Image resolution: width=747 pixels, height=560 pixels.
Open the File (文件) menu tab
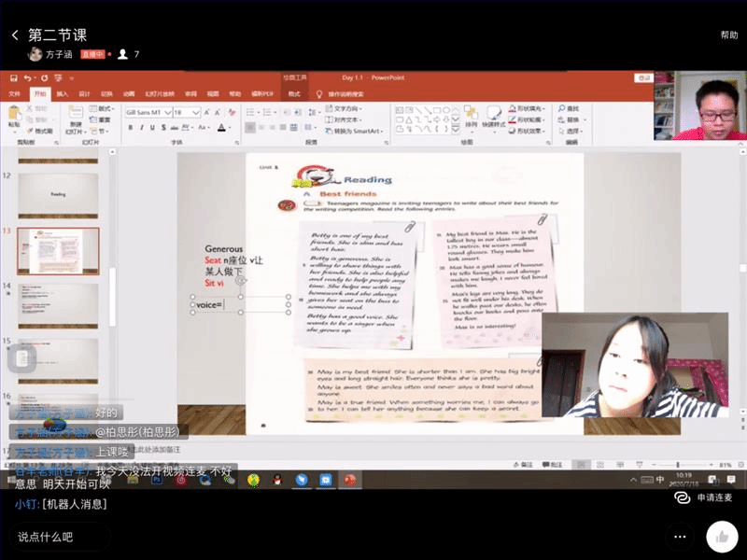14,94
